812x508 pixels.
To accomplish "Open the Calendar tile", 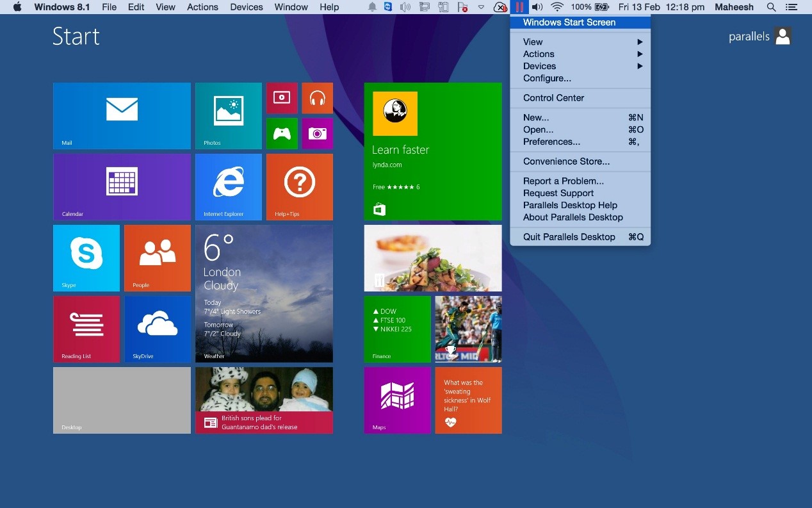I will tap(122, 187).
